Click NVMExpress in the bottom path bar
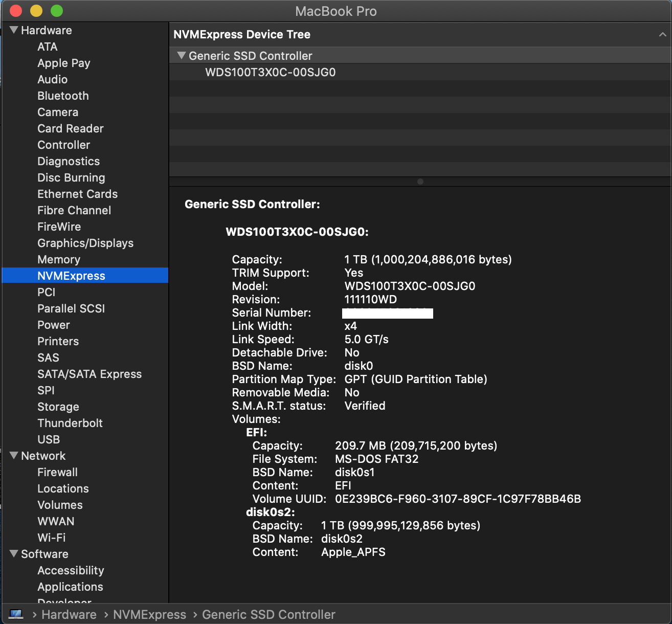This screenshot has height=624, width=672. [150, 614]
